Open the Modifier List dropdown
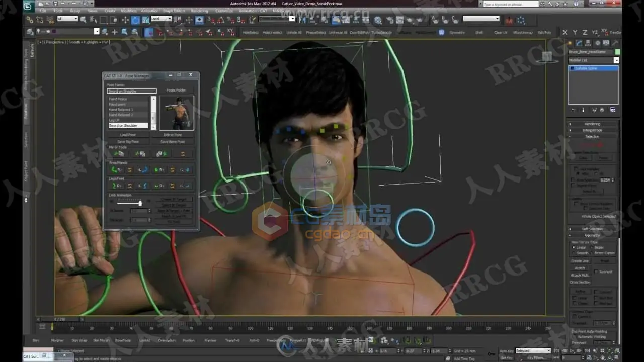Viewport: 644px width, 362px height. [594, 60]
